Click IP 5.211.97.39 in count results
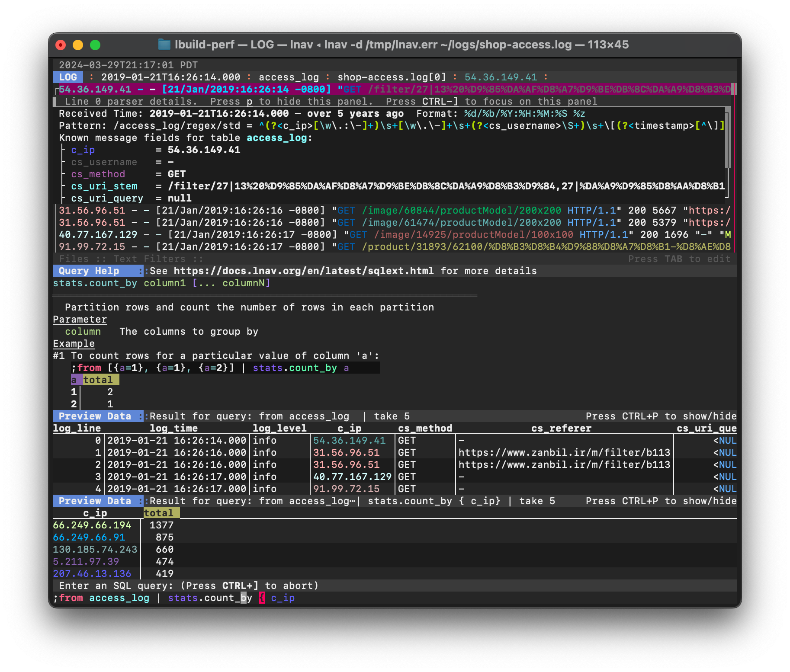The height and width of the screenshot is (672, 790). [86, 561]
